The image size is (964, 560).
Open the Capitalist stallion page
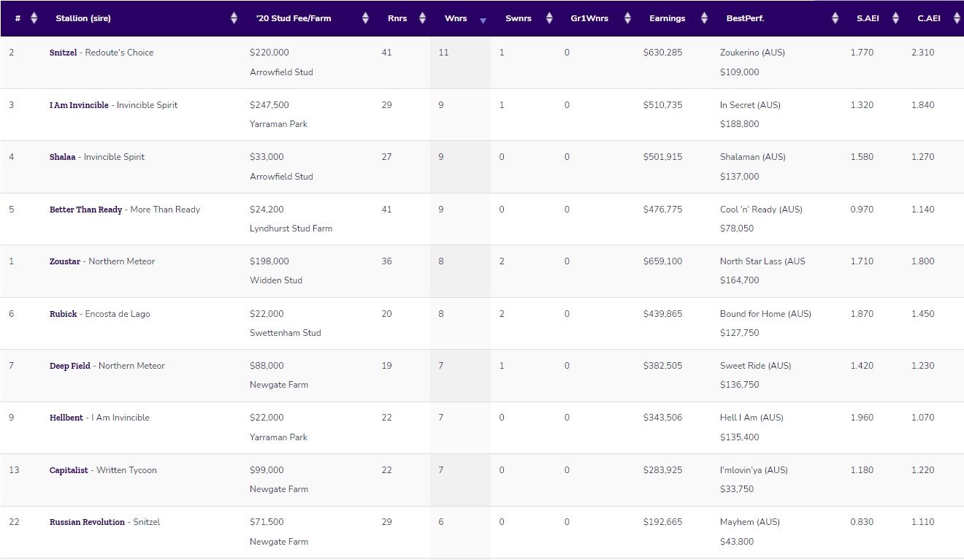69,470
